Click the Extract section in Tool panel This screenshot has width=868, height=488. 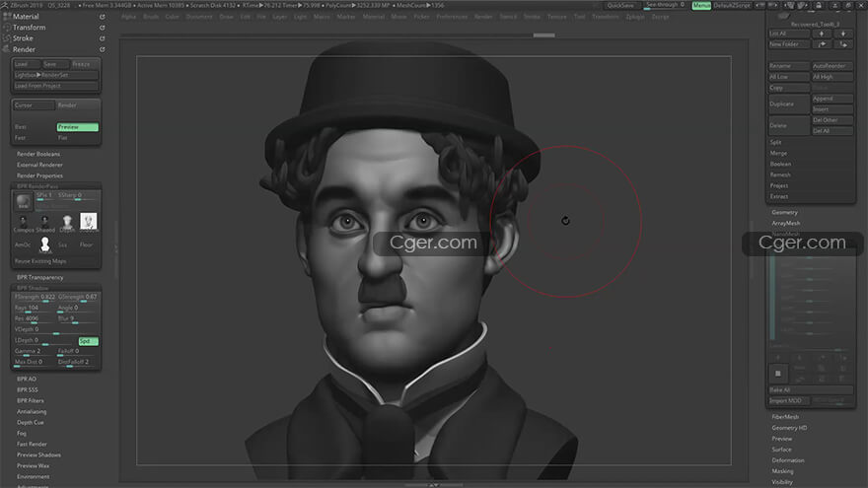point(778,196)
